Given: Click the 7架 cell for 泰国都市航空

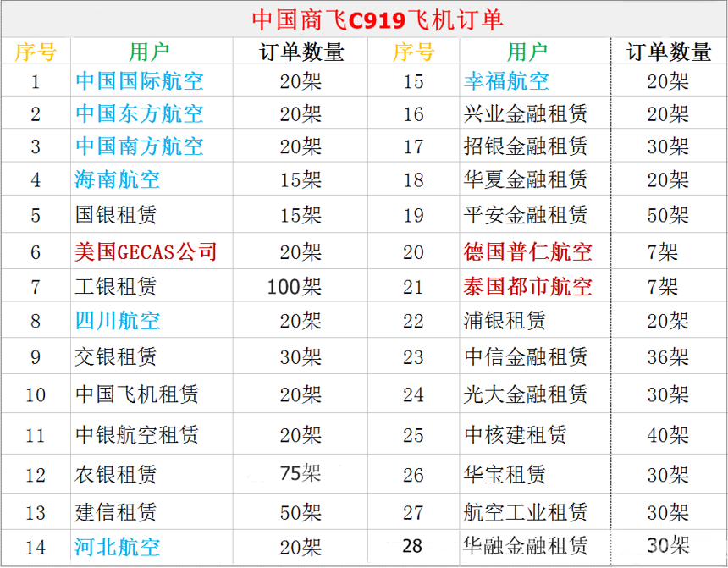Looking at the screenshot, I should 669,286.
